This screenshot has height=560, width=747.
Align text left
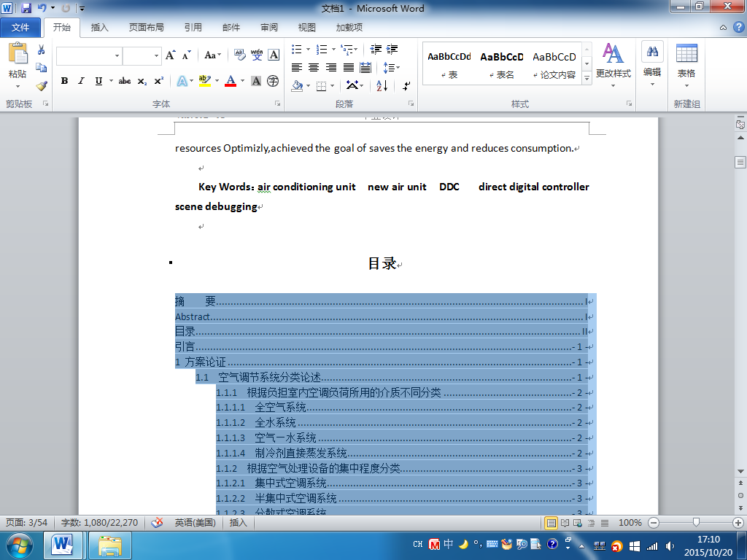297,68
